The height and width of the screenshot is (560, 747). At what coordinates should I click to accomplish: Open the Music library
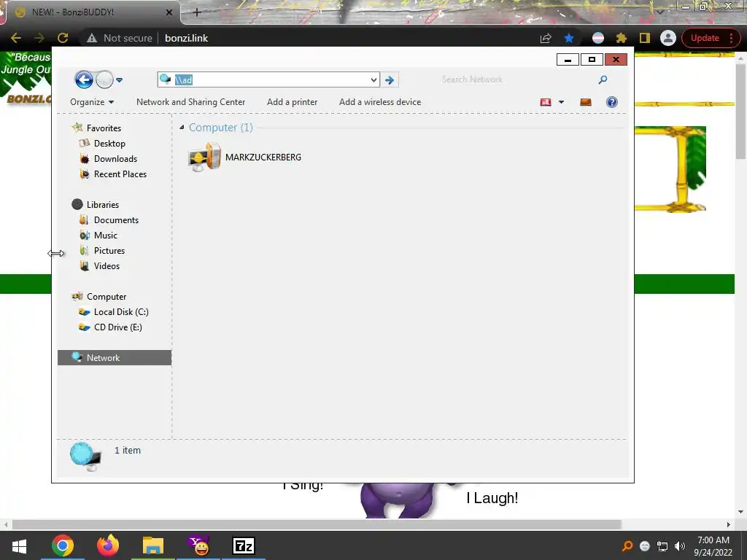pos(105,236)
